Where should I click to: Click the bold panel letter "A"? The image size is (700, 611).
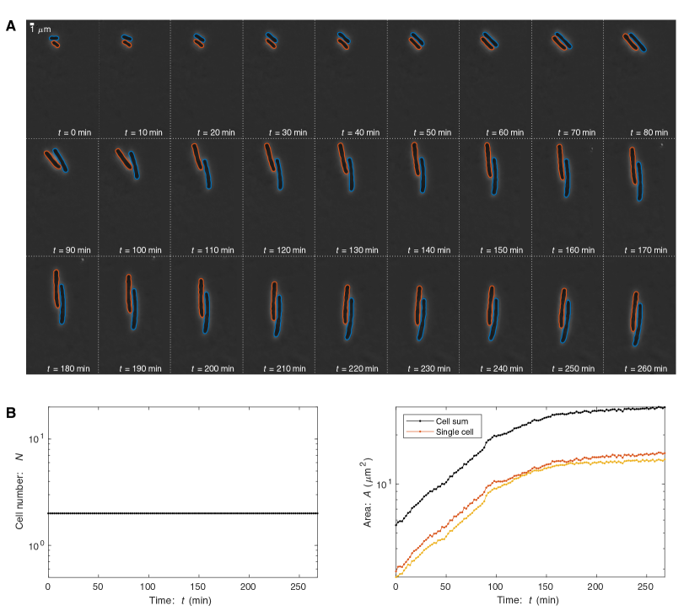11,26
